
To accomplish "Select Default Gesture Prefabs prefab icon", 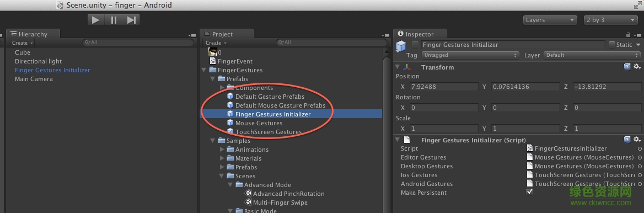I will pos(230,97).
